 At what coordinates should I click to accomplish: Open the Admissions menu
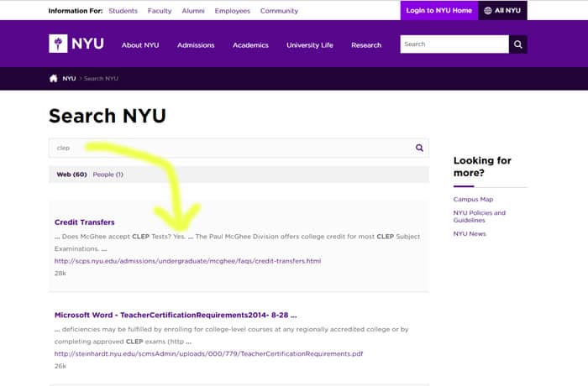click(196, 45)
